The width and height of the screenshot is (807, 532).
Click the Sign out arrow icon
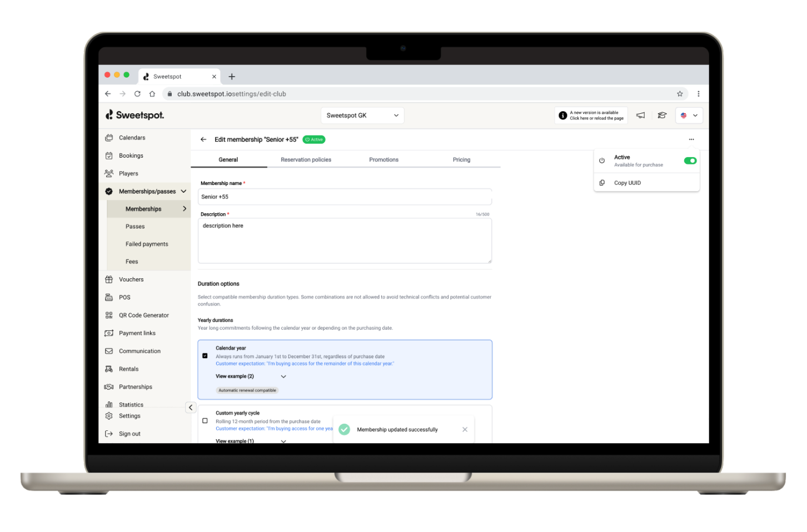tap(109, 434)
